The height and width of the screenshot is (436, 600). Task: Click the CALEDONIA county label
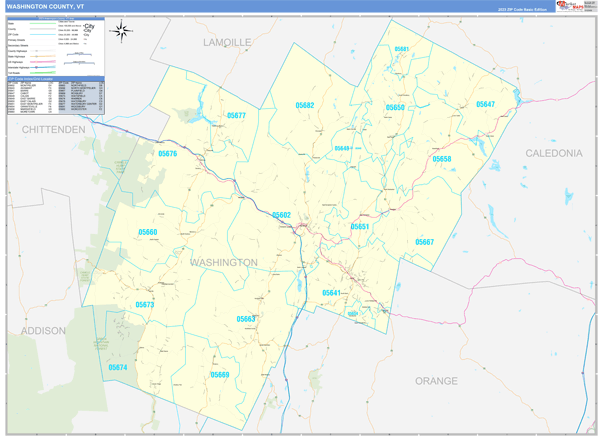(553, 153)
